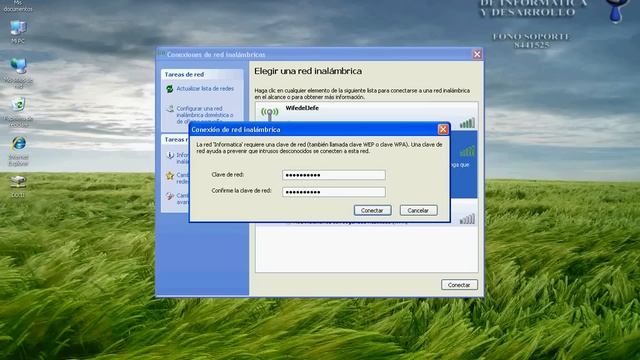Screen dimensions: 640x360
Task: Open the Mi PC desktop icon
Action: 18,32
